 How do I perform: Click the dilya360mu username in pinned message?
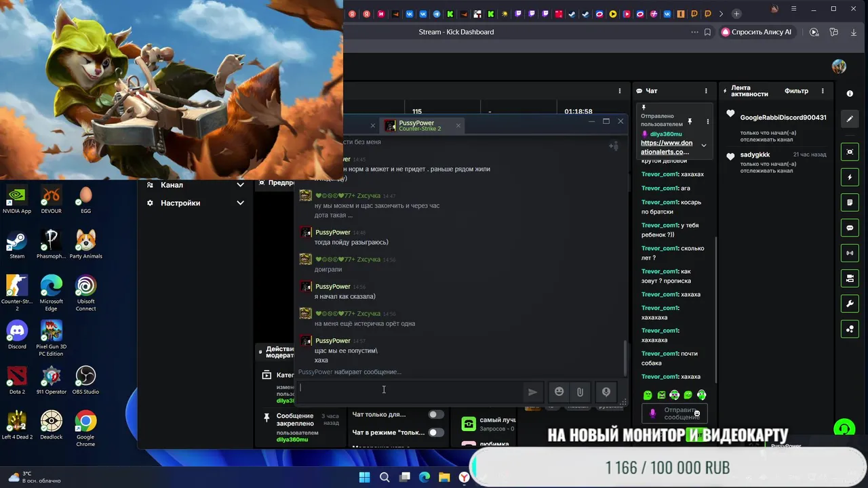coord(665,134)
